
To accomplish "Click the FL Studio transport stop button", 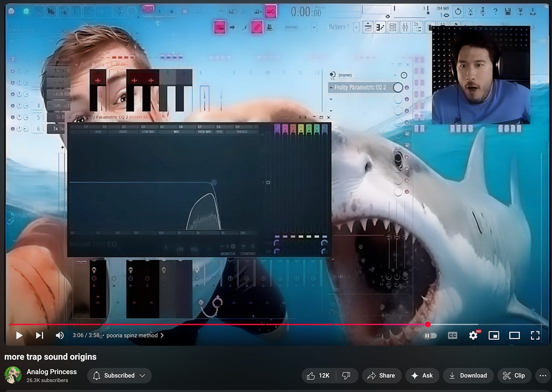I will pyautogui.click(x=172, y=11).
